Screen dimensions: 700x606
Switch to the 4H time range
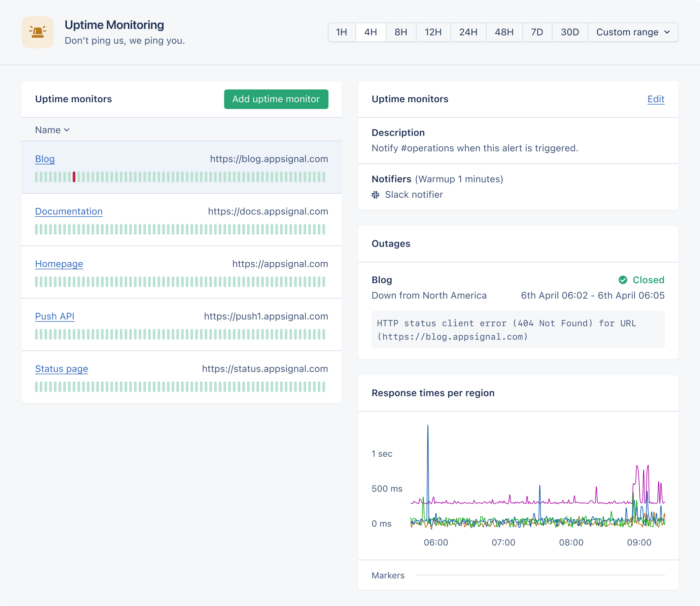(x=371, y=32)
